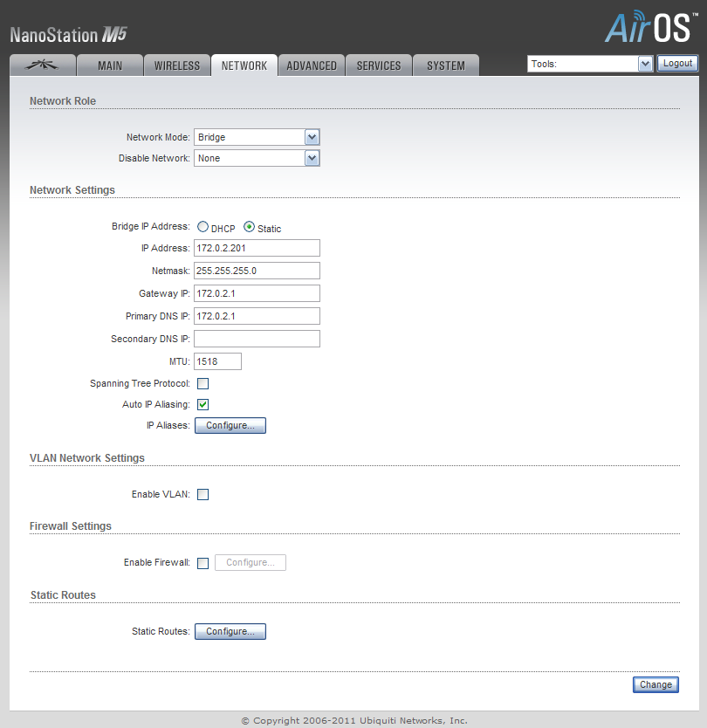Expand the Tools dropdown

pyautogui.click(x=590, y=64)
